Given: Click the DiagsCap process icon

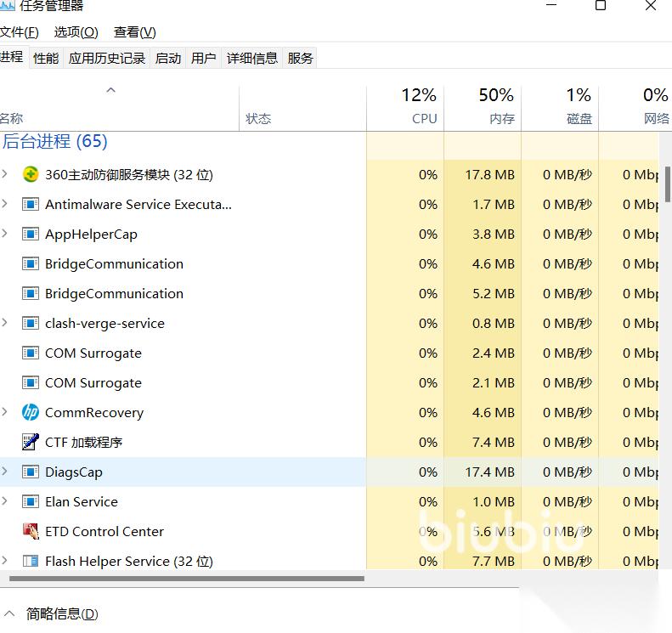Looking at the screenshot, I should [x=31, y=472].
